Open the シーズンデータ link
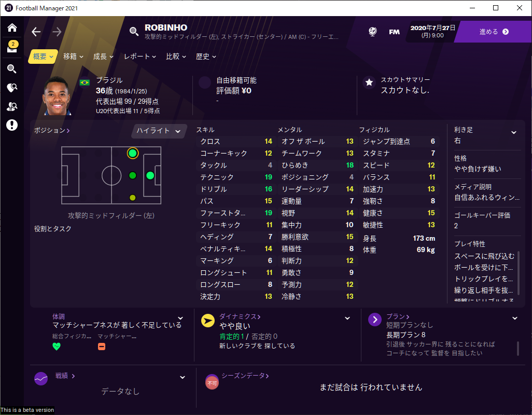532x415 pixels. point(245,376)
